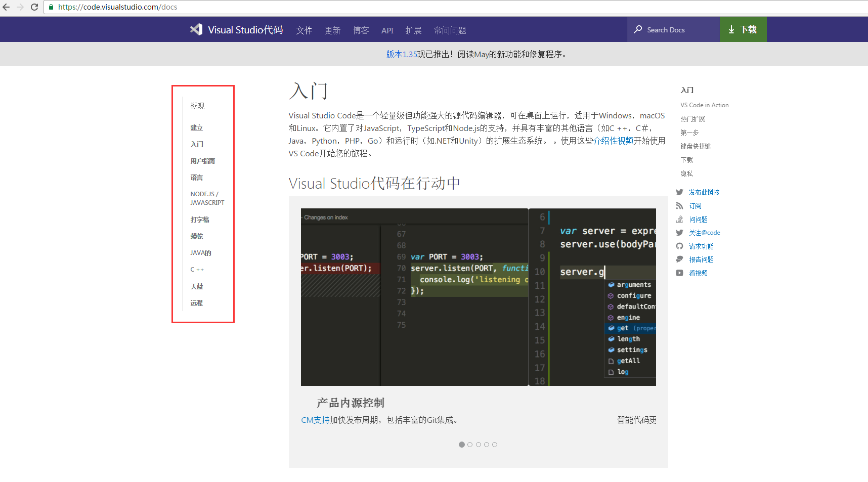Select the first carousel dot
This screenshot has width=868, height=482.
462,445
